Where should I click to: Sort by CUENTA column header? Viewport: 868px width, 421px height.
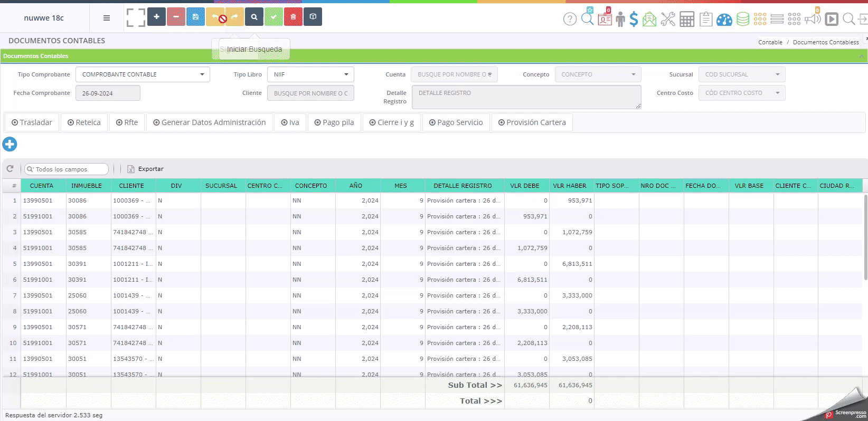coord(42,186)
